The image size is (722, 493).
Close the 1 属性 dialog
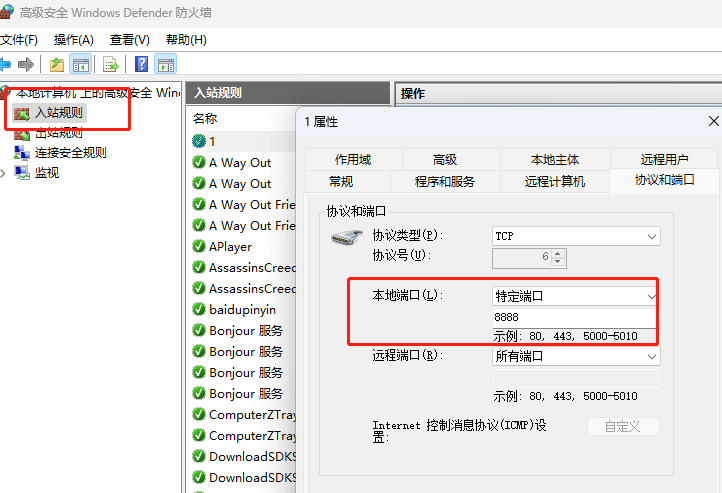pyautogui.click(x=712, y=121)
